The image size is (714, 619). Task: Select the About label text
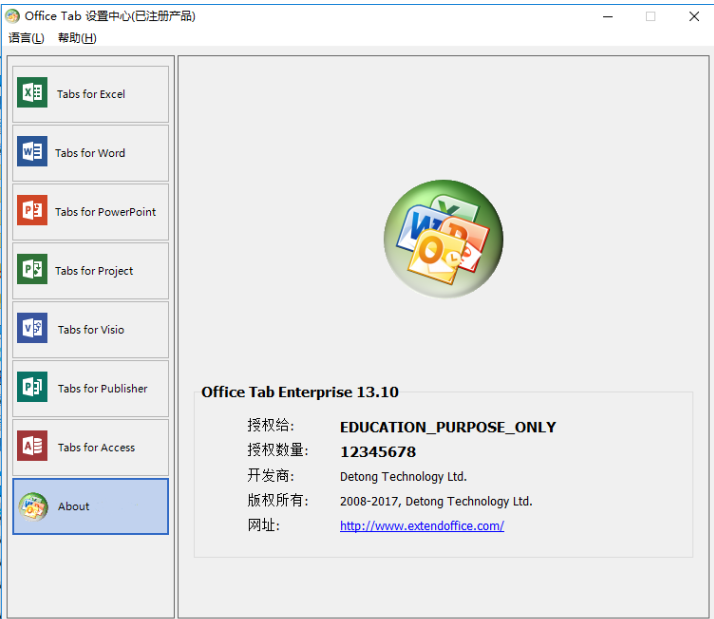coord(74,506)
